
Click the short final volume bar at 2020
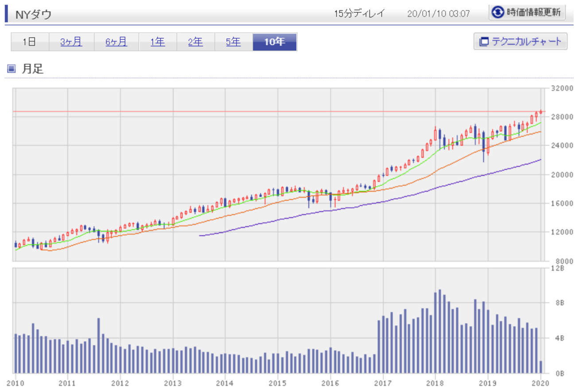541,367
